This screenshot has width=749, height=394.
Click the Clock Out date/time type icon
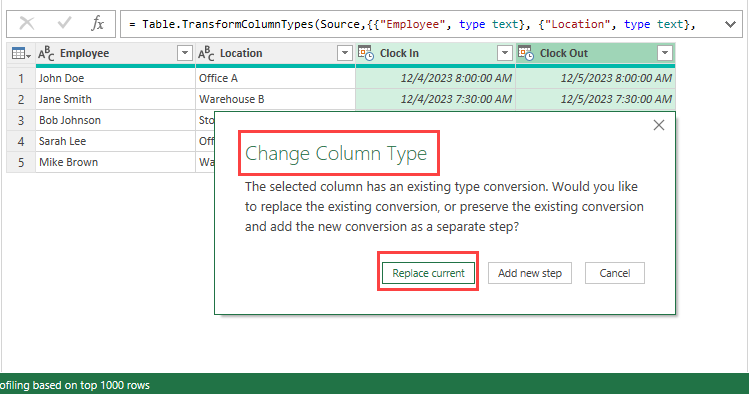[x=526, y=53]
